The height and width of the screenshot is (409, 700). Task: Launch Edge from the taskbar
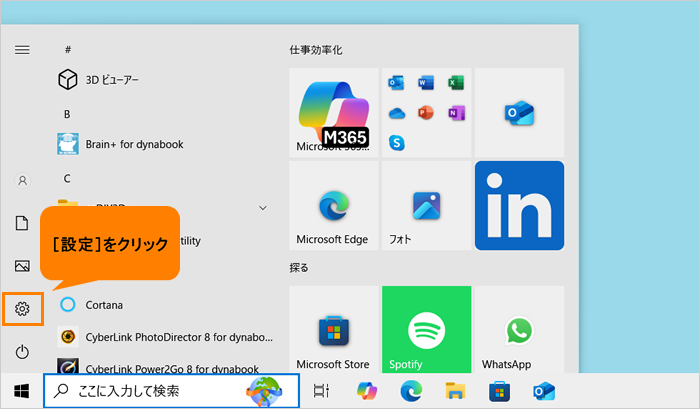point(411,391)
